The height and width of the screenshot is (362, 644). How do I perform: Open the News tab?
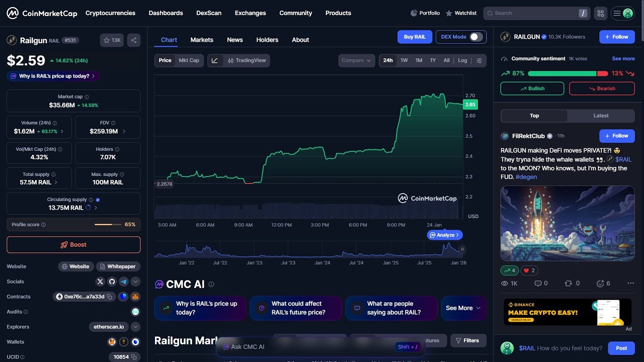click(x=235, y=40)
